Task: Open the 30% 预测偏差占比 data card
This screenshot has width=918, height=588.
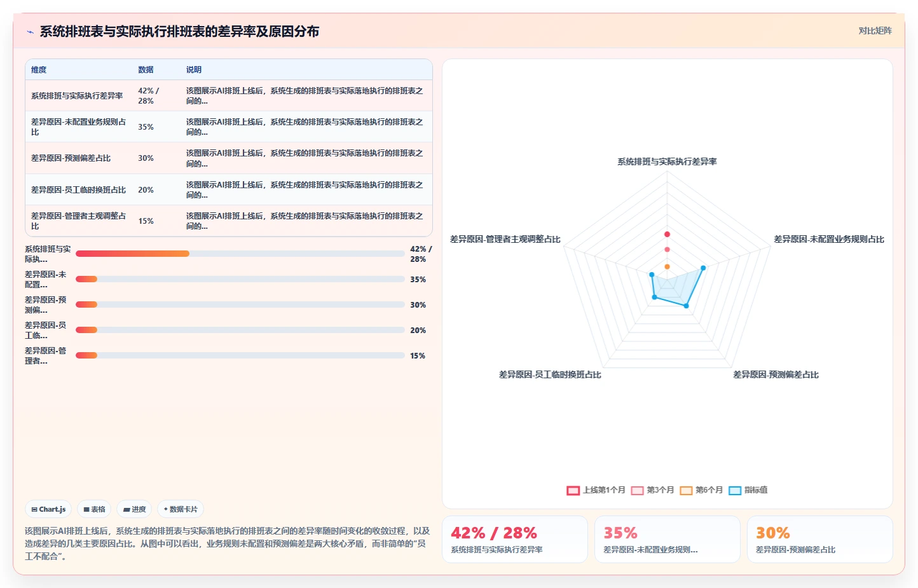Action: pyautogui.click(x=820, y=539)
